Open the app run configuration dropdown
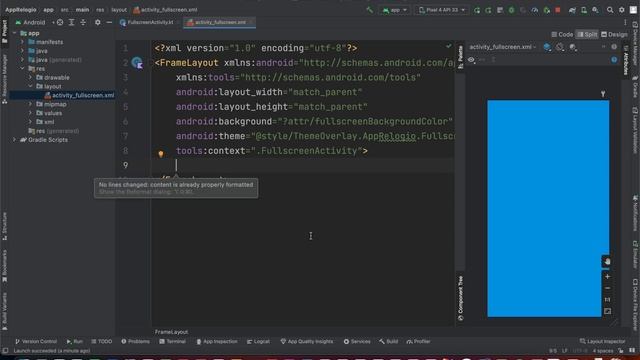 point(394,10)
